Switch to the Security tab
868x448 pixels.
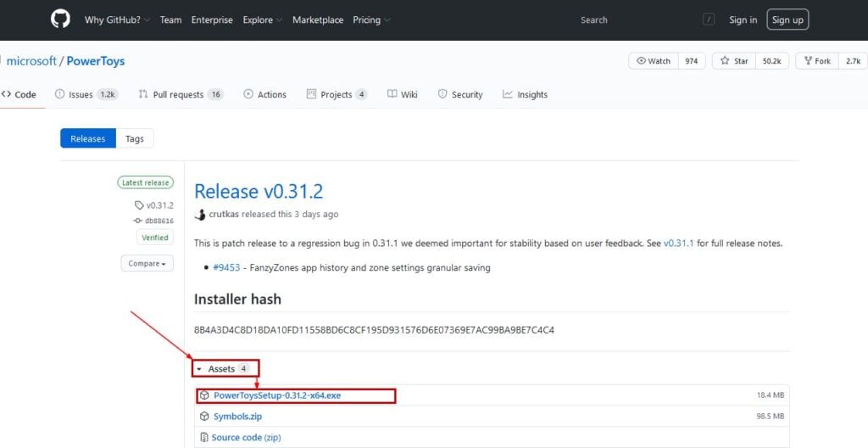(460, 94)
